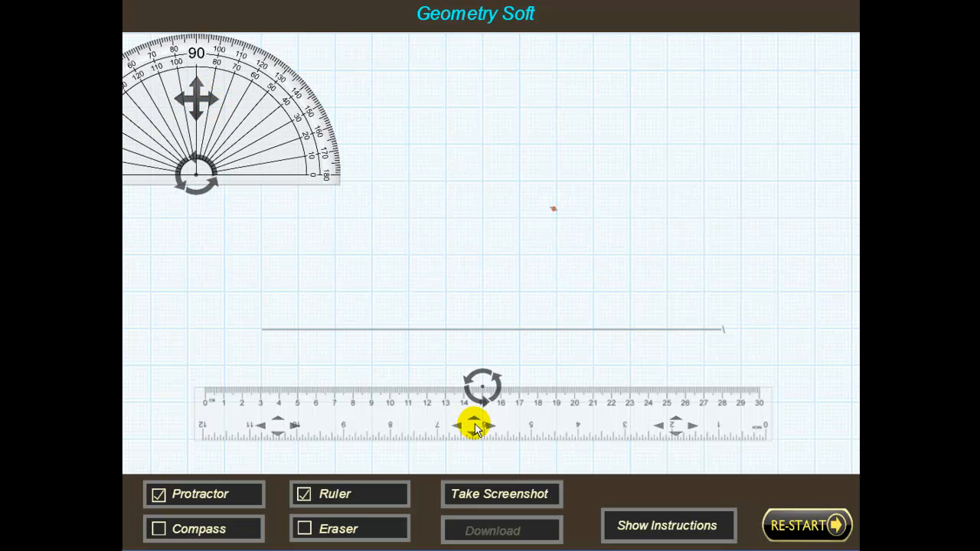Click the left arrow of the ruler's middle arrow group
Viewport: 980px width, 551px height.
[457, 425]
